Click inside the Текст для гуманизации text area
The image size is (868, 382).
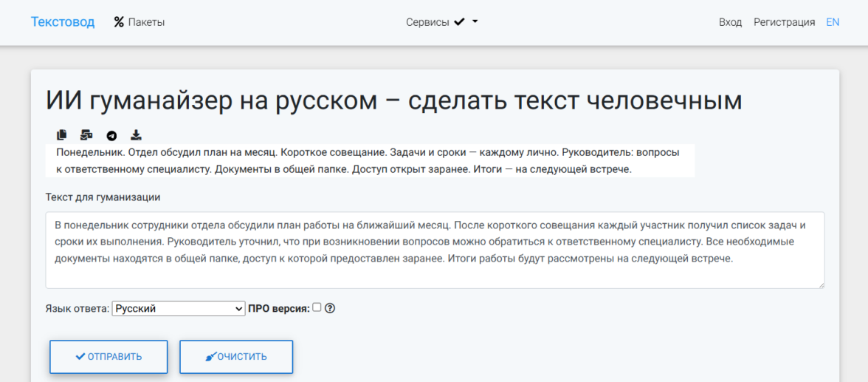click(x=435, y=250)
